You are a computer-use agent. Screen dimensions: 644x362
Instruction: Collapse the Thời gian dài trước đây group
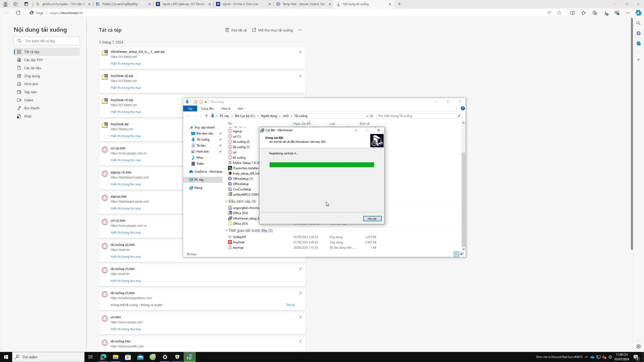coord(226,231)
